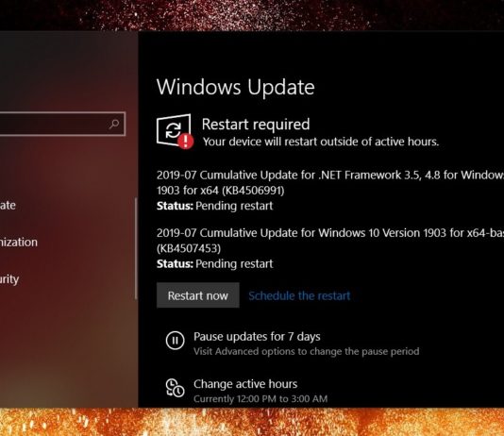Viewport: 504px width, 436px height.
Task: Click the Restart now button
Action: pyautogui.click(x=197, y=295)
